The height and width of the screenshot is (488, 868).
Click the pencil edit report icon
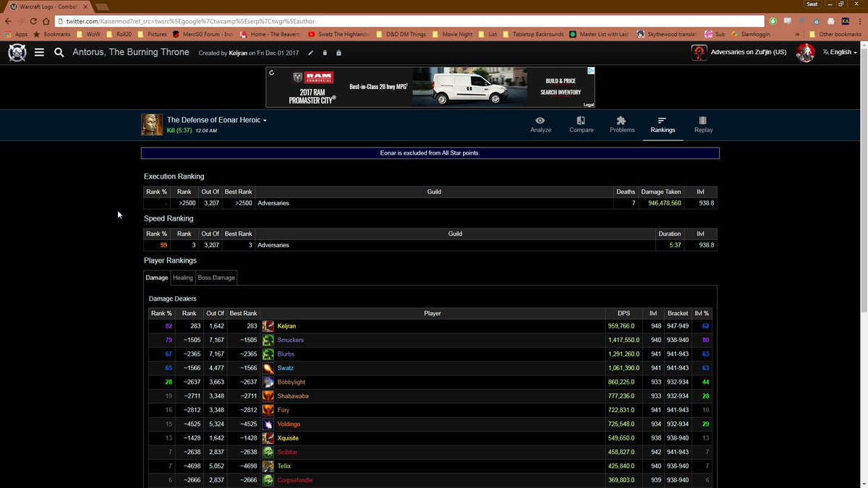(311, 52)
